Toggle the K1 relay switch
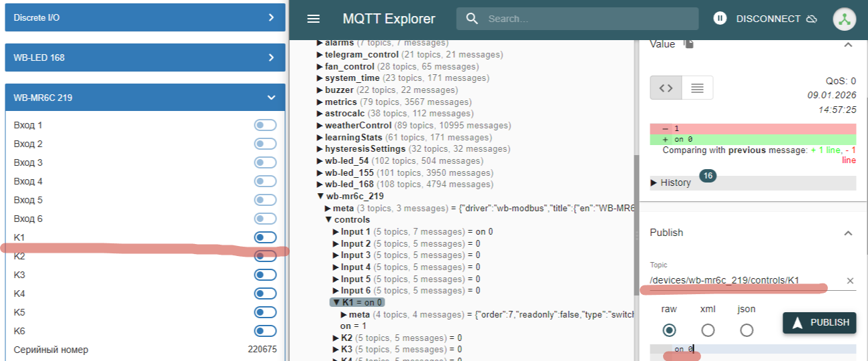 (x=265, y=237)
